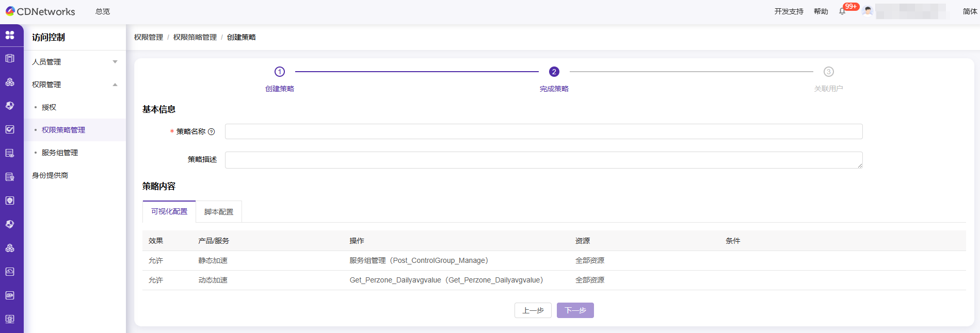Viewport: 980px width, 333px height.
Task: Select the shield icon in the purple sidebar
Action: point(10,201)
